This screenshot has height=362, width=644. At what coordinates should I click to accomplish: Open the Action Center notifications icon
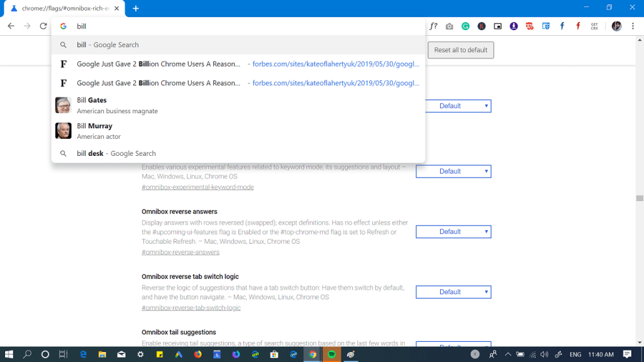pos(627,354)
